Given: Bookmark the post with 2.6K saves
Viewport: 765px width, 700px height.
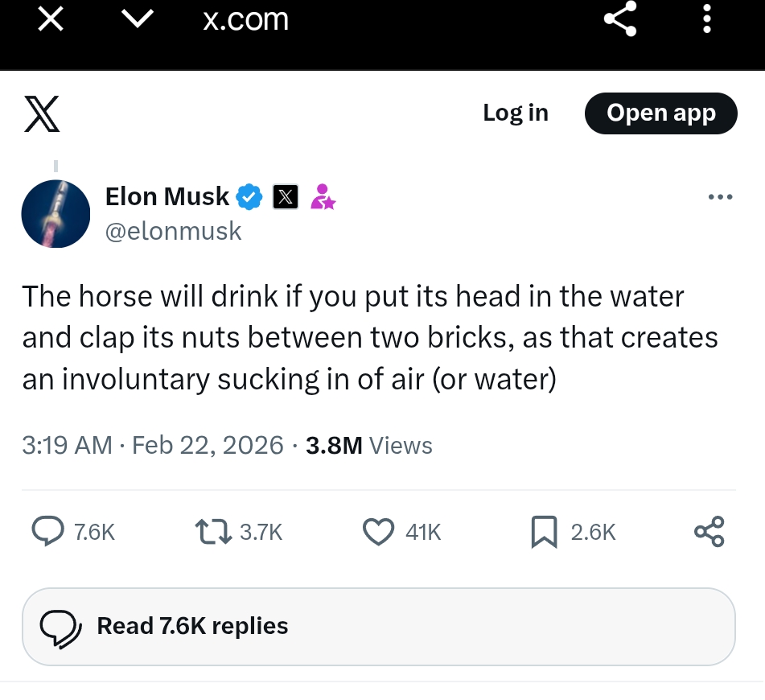Looking at the screenshot, I should [545, 532].
